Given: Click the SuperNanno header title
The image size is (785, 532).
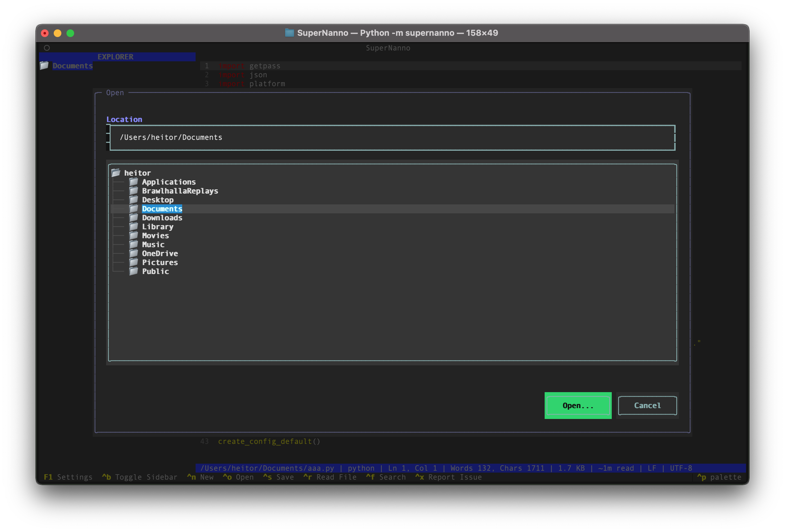Looking at the screenshot, I should 388,48.
